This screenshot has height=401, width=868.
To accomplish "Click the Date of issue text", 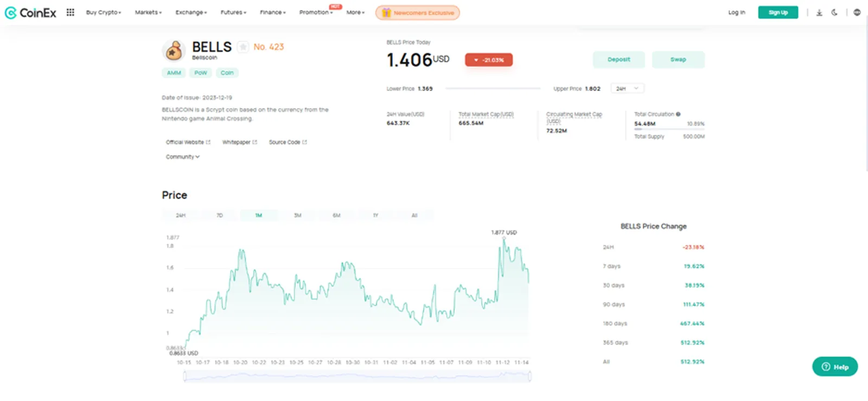I will (197, 98).
